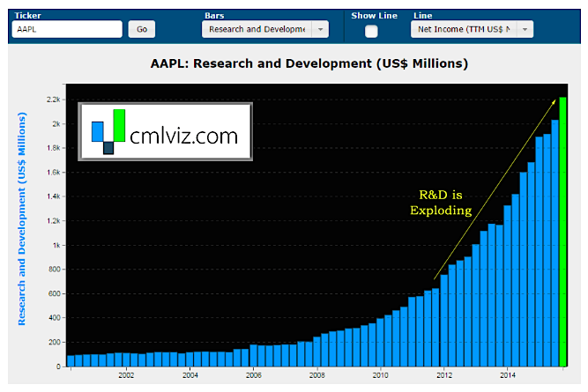
Task: Click the Bars label
Action: tap(214, 15)
